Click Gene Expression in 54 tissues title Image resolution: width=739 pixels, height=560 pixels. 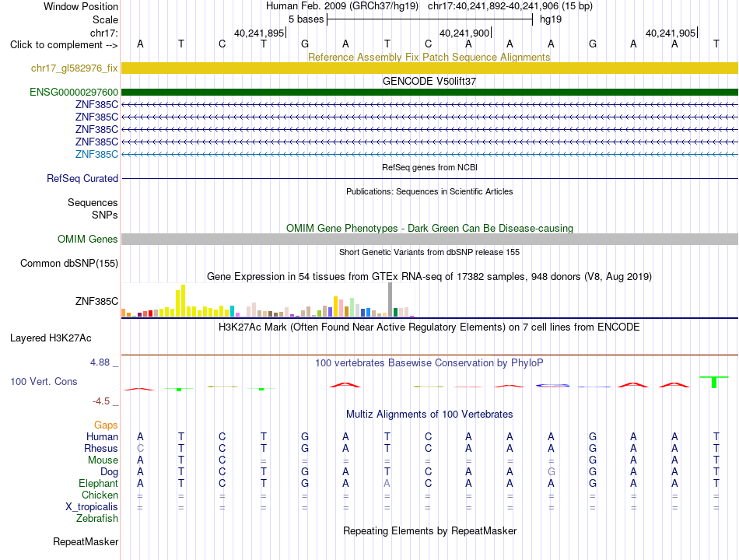click(x=429, y=277)
